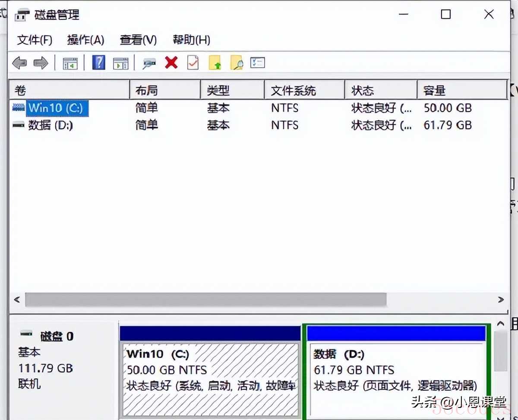This screenshot has height=420, width=518.
Task: Sort by the 容量 column header
Action: point(461,90)
